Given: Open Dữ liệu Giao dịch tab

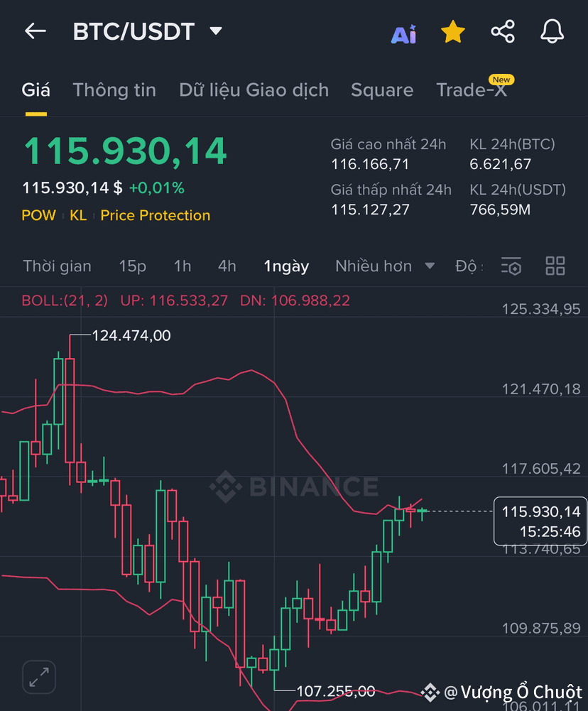Looking at the screenshot, I should pos(254,89).
